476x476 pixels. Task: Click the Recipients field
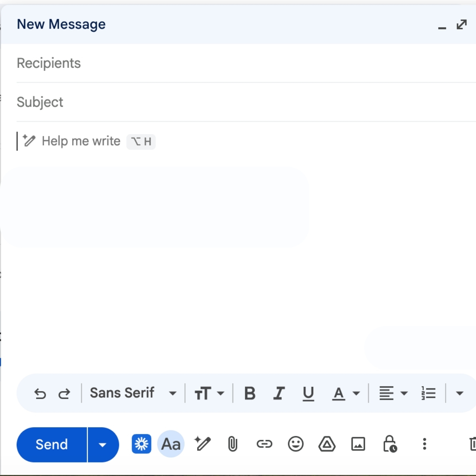(x=246, y=63)
